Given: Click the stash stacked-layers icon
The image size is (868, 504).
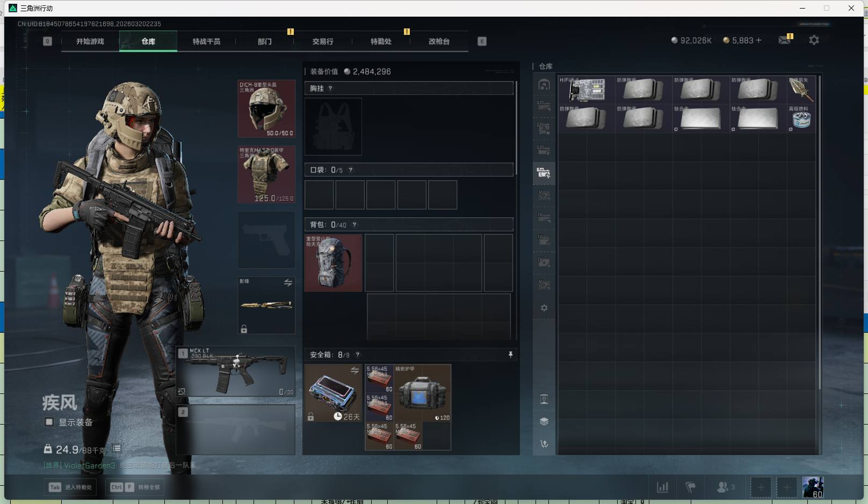Looking at the screenshot, I should [544, 421].
